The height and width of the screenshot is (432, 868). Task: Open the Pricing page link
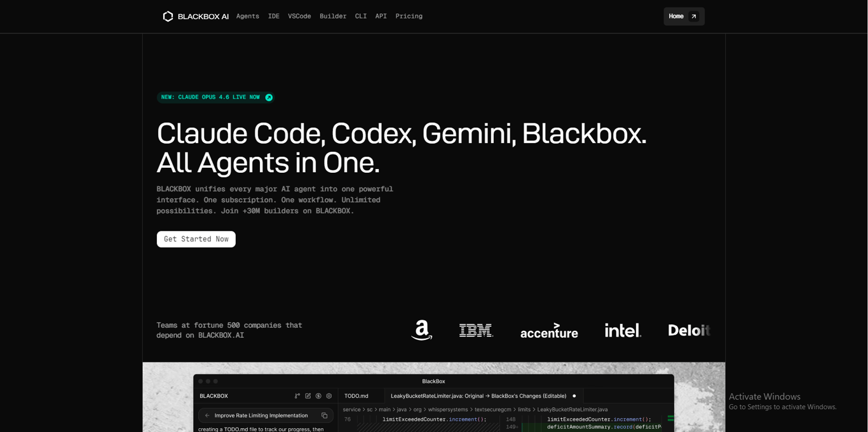(409, 17)
